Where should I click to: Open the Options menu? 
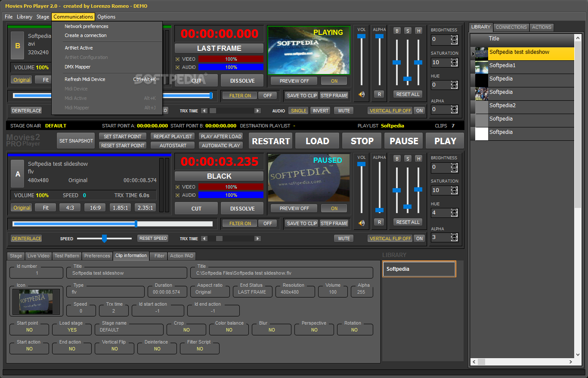(x=106, y=17)
